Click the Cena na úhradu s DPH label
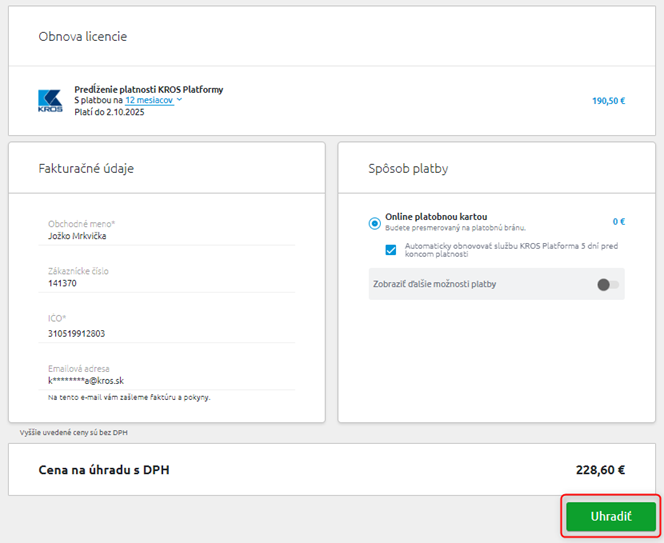Image resolution: width=664 pixels, height=543 pixels. click(x=104, y=469)
